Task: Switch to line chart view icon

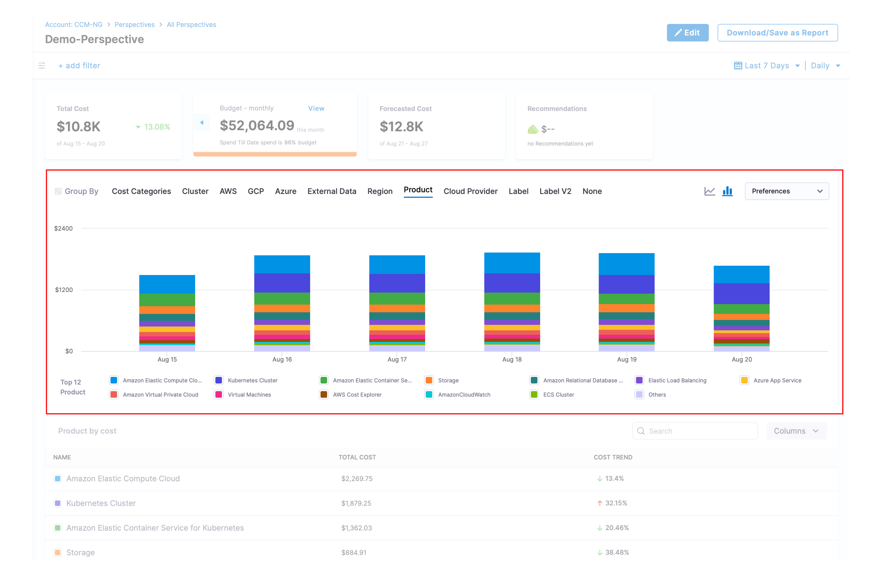Action: 710,191
